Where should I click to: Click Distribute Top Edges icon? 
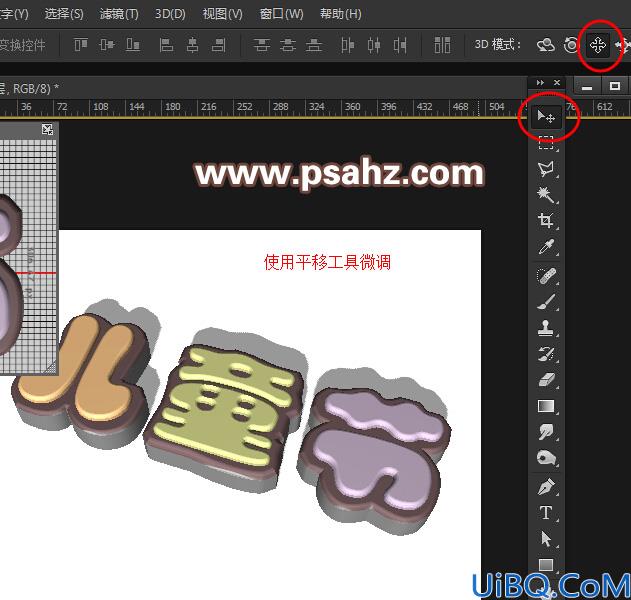click(x=262, y=45)
